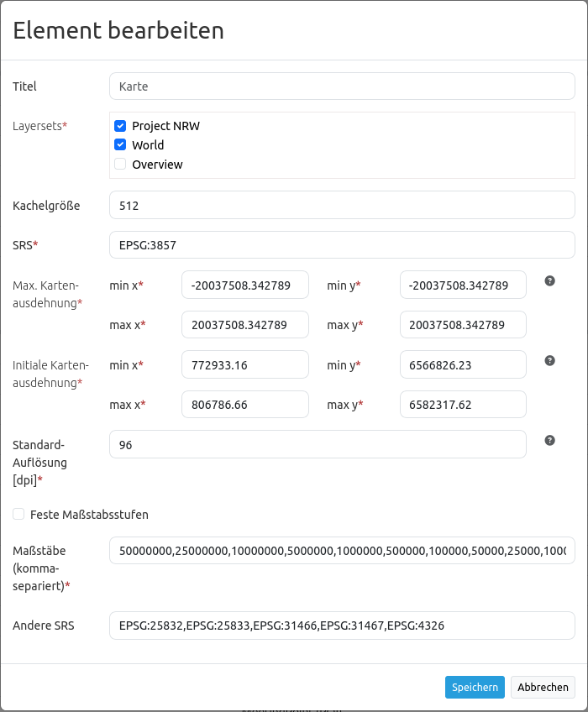Click initial extent max x field

[244, 404]
